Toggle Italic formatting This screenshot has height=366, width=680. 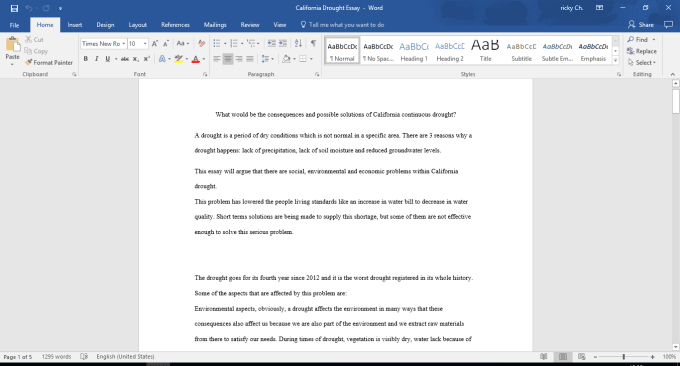96,59
